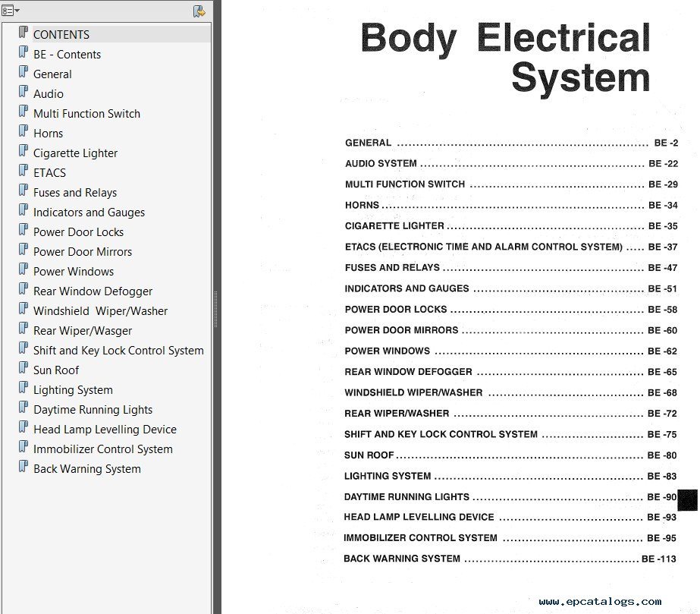Go to Power Door Locks bookmark
The height and width of the screenshot is (614, 700).
[78, 232]
